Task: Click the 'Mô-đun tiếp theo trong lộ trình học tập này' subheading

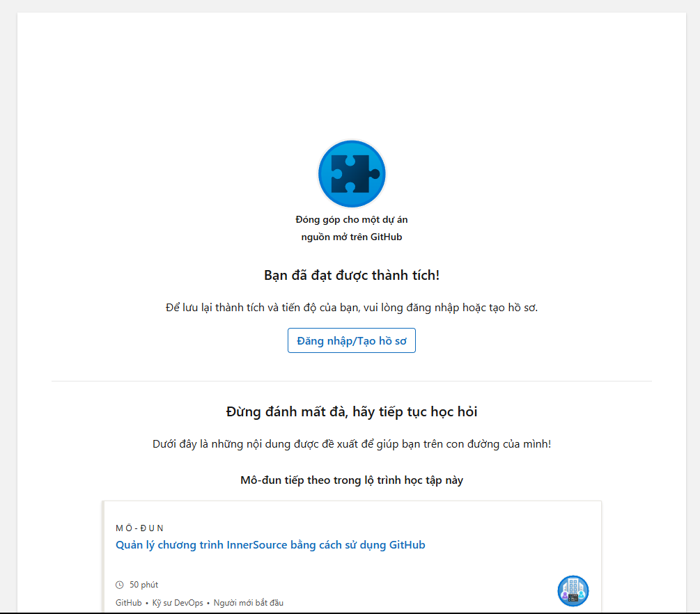Action: click(352, 480)
